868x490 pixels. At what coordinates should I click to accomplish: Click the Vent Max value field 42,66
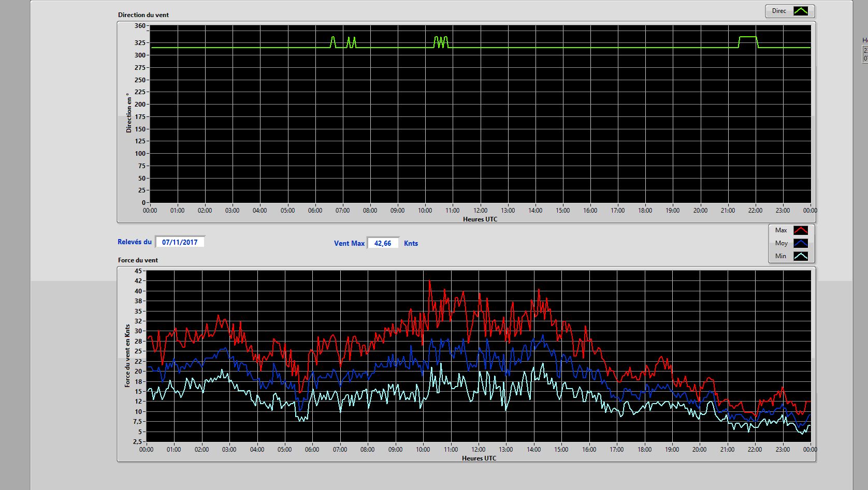(383, 243)
